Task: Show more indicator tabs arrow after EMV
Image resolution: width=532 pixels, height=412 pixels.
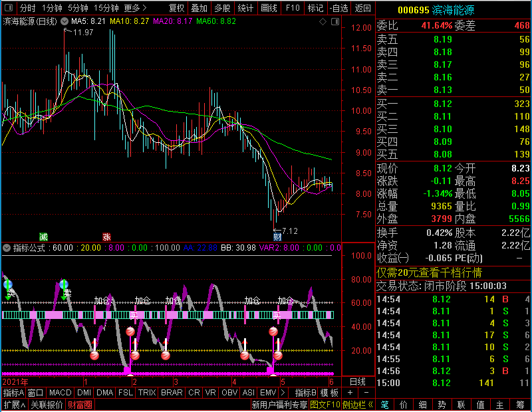Action: point(283,393)
